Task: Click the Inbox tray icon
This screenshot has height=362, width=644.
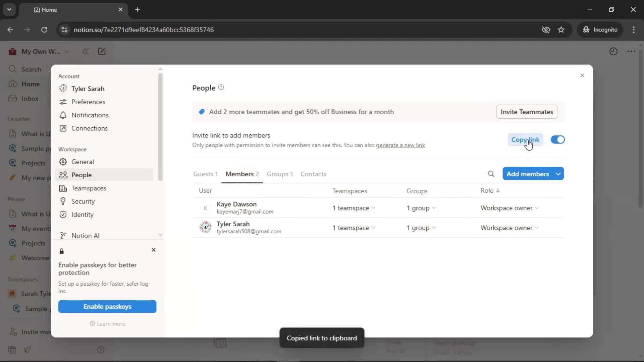Action: [12, 99]
